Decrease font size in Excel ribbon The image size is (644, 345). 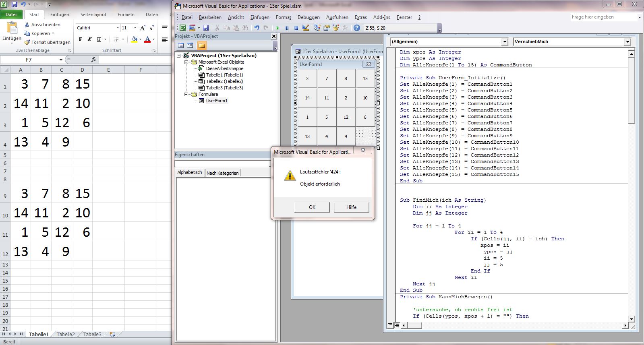click(151, 28)
